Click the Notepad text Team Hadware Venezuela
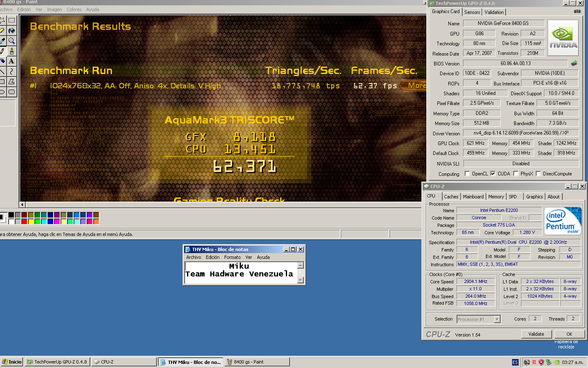Viewport: 588px width, 368px height. click(x=239, y=274)
